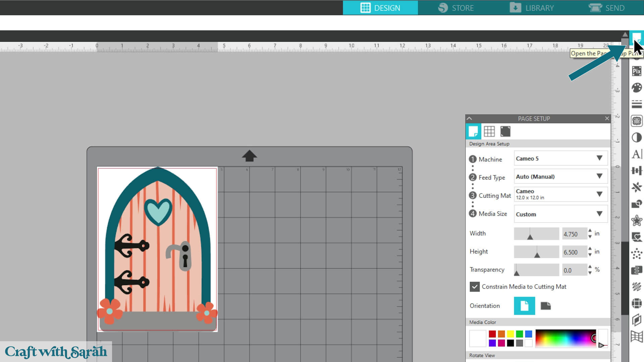Select portrait orientation button

(524, 306)
